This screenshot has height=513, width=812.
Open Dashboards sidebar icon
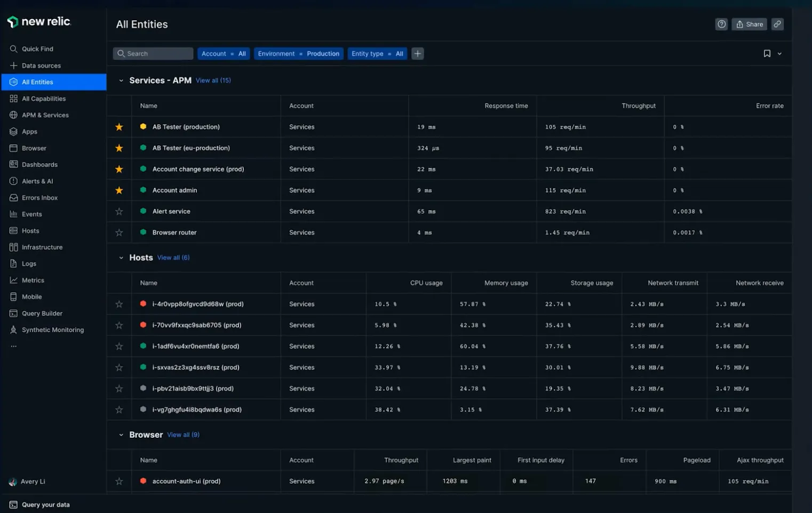(x=13, y=164)
